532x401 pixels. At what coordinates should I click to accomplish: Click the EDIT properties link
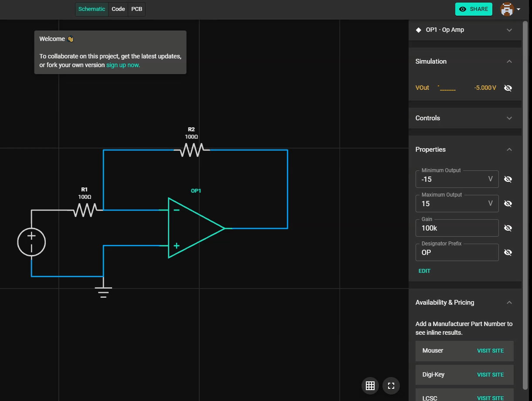pyautogui.click(x=424, y=271)
